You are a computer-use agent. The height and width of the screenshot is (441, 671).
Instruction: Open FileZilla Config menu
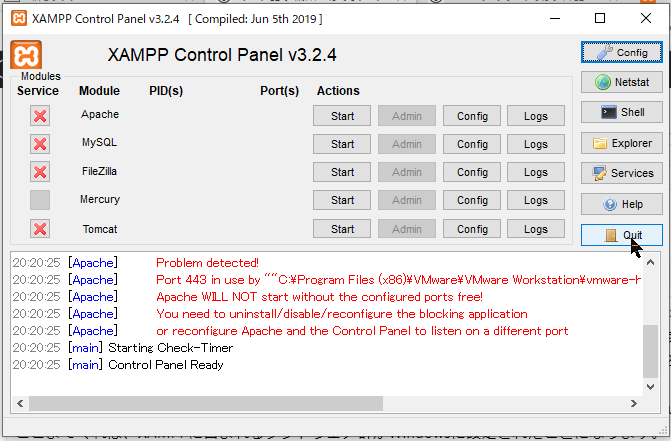(x=472, y=172)
